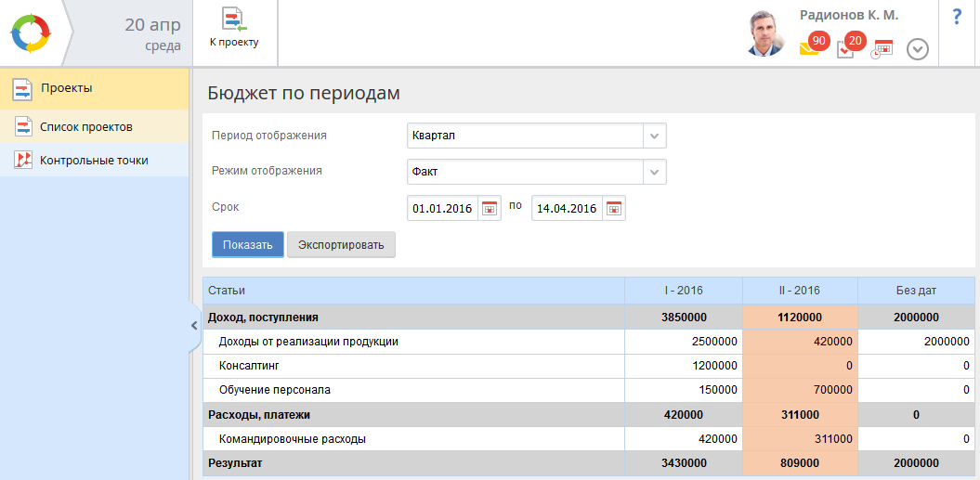
Task: Click the user avatar photo
Action: [x=764, y=34]
